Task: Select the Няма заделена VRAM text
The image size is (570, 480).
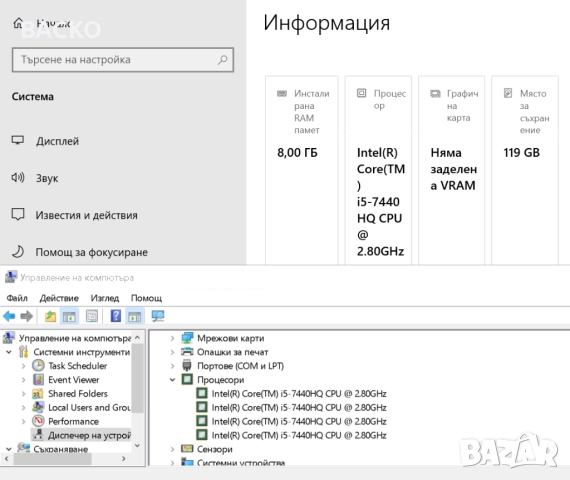Action: [453, 169]
